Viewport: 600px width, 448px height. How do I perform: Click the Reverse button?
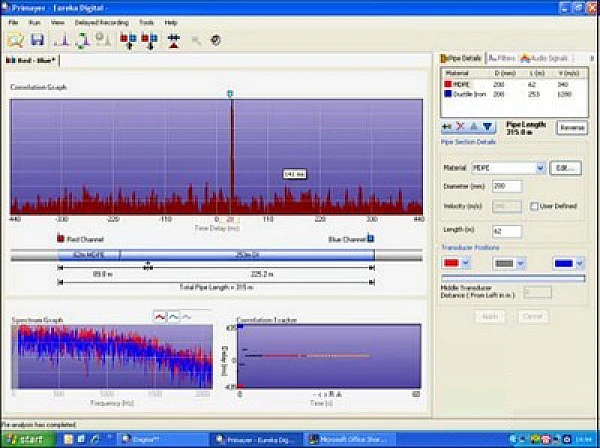[x=572, y=128]
